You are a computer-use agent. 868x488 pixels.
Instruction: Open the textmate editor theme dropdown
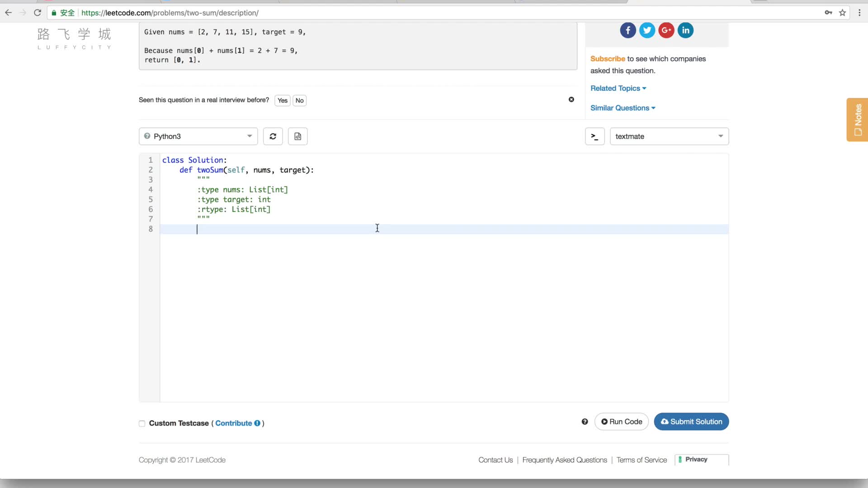click(x=669, y=136)
